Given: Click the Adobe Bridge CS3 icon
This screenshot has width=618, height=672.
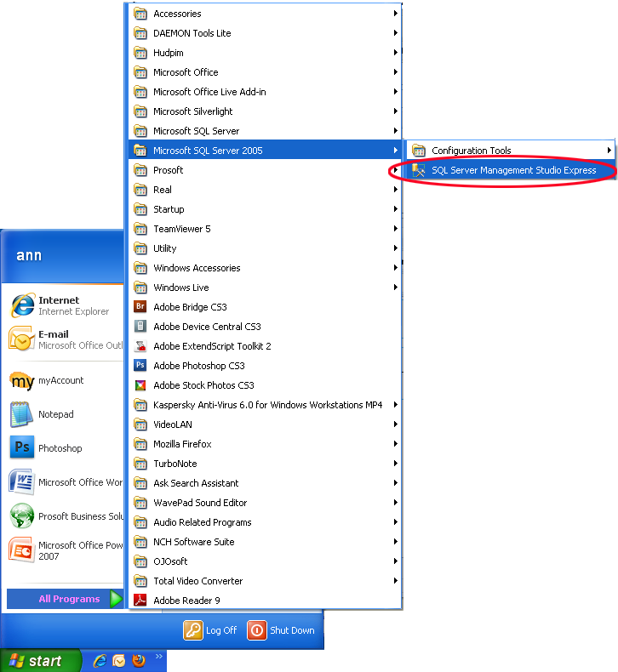Looking at the screenshot, I should [x=140, y=307].
